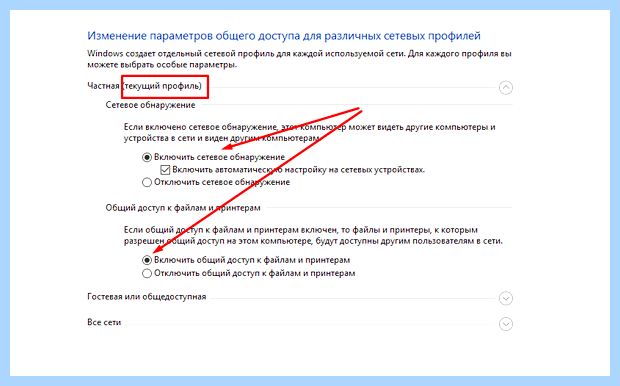The image size is (620, 386).
Task: Select 'Включить общий доступ к файлам и принтерам'
Action: coord(147,260)
